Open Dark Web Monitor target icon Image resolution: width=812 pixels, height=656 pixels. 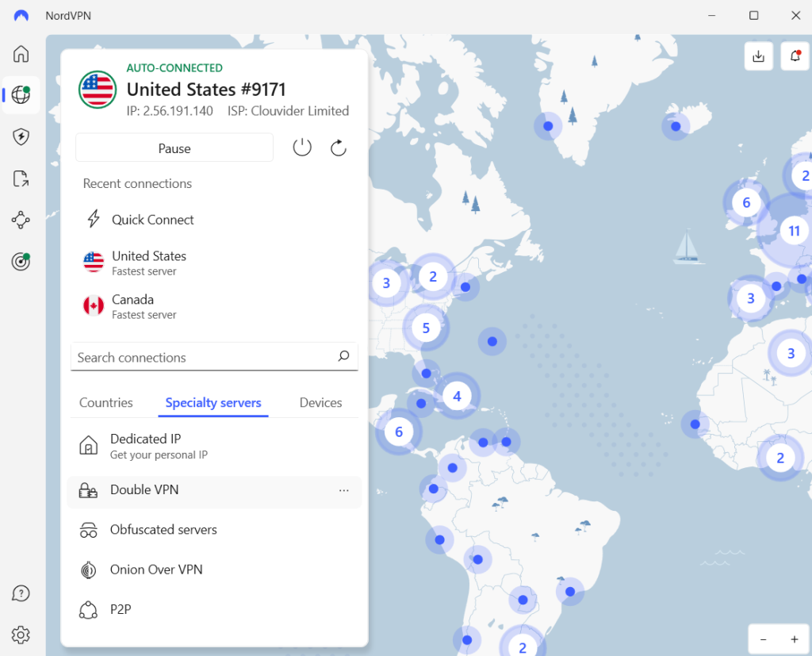21,262
